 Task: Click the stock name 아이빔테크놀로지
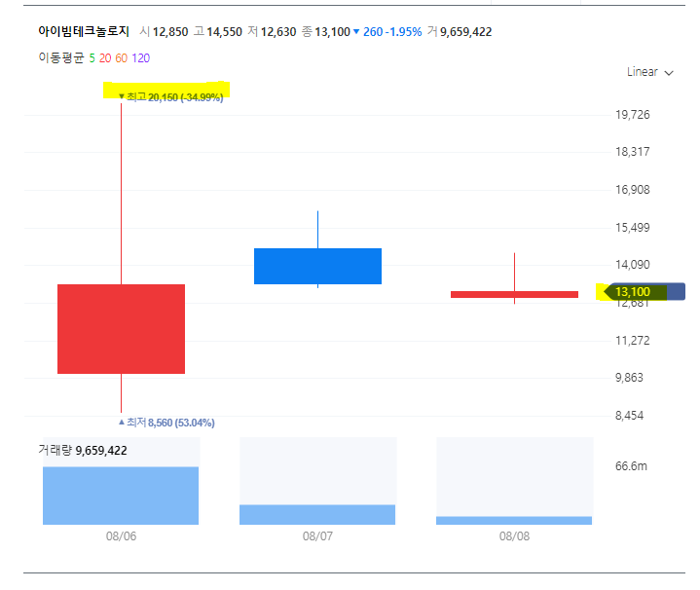pyautogui.click(x=84, y=32)
